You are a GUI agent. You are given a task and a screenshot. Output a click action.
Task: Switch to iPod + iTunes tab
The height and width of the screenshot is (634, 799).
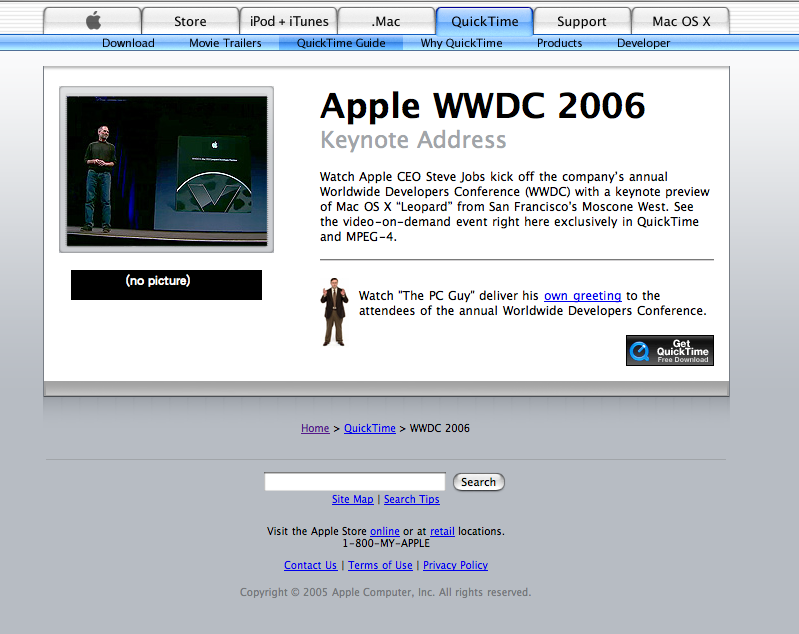point(289,21)
